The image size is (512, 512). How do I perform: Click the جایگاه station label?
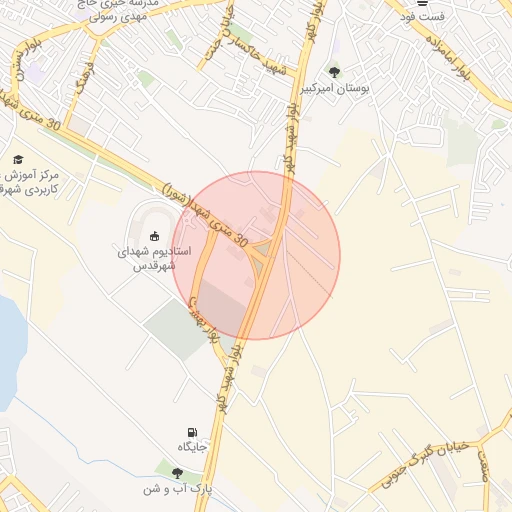(x=192, y=447)
